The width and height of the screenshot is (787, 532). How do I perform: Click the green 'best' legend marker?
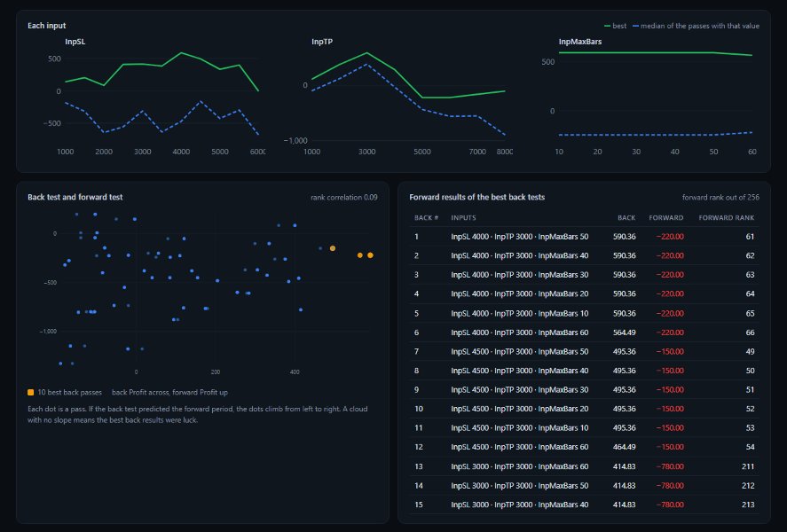(607, 26)
